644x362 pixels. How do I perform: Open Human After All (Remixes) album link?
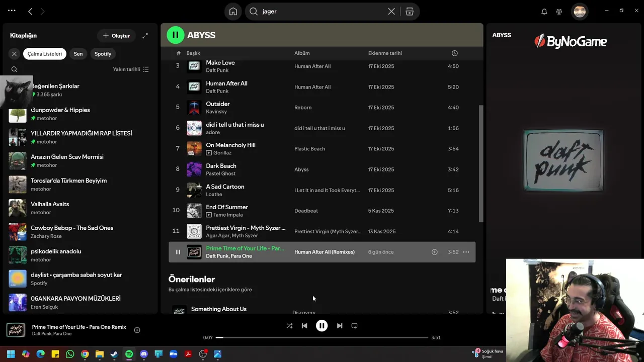pyautogui.click(x=325, y=252)
